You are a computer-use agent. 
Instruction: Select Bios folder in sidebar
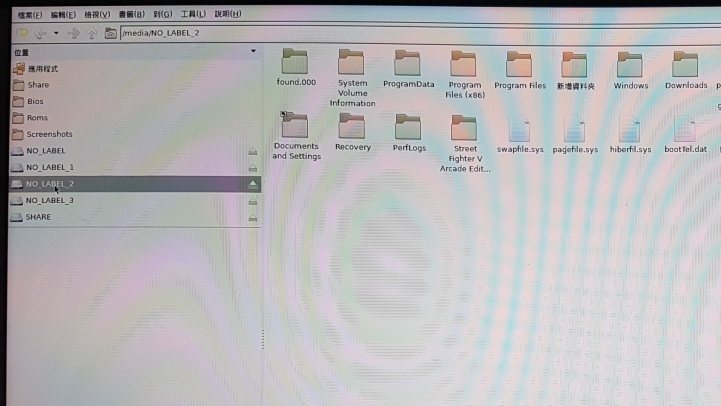(136, 102)
